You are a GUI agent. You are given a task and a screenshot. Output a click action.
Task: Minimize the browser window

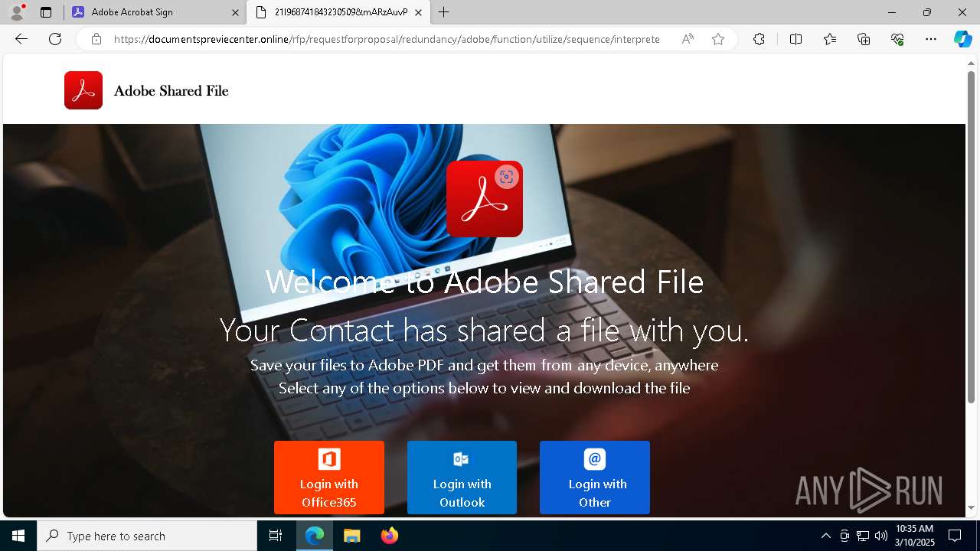click(892, 12)
